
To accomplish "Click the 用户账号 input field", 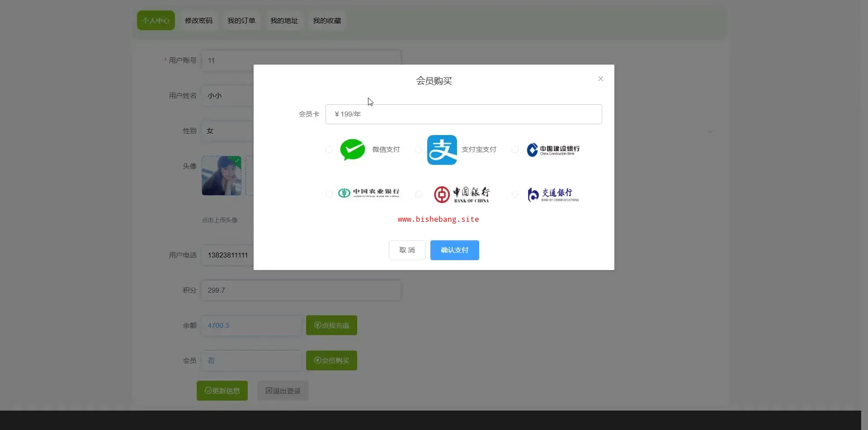I will [x=301, y=61].
